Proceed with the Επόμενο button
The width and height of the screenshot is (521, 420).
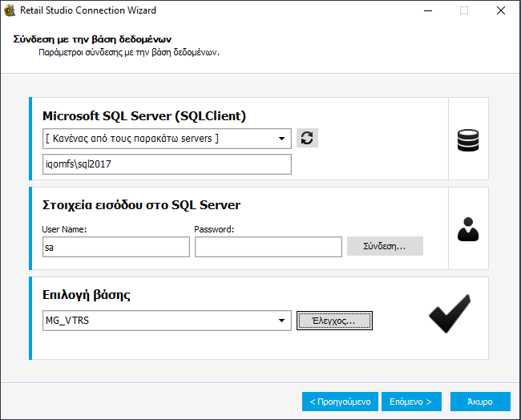(x=412, y=401)
